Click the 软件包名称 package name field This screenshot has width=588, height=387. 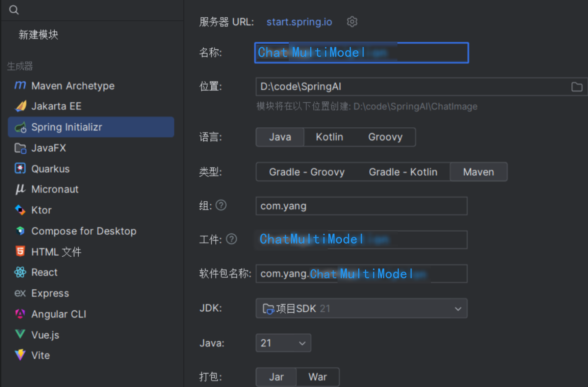tap(361, 273)
